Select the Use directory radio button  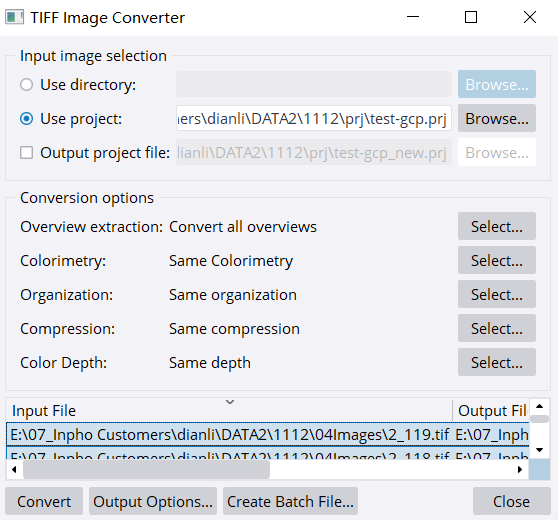coord(26,85)
